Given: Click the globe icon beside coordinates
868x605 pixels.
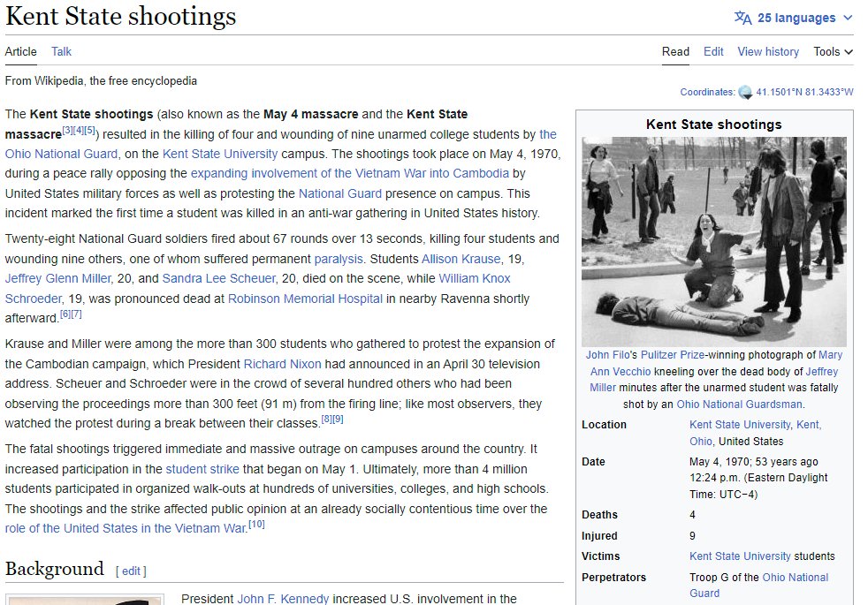Looking at the screenshot, I should click(746, 93).
